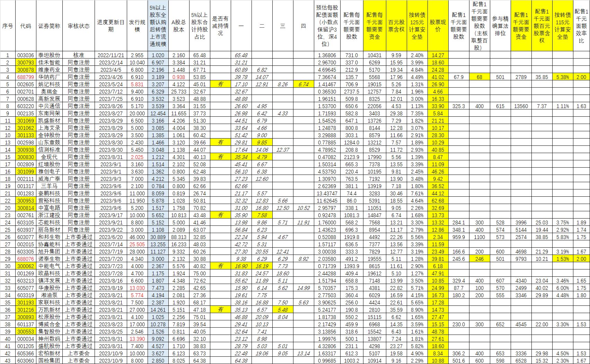Select the 审核状态 column header

(79, 26)
